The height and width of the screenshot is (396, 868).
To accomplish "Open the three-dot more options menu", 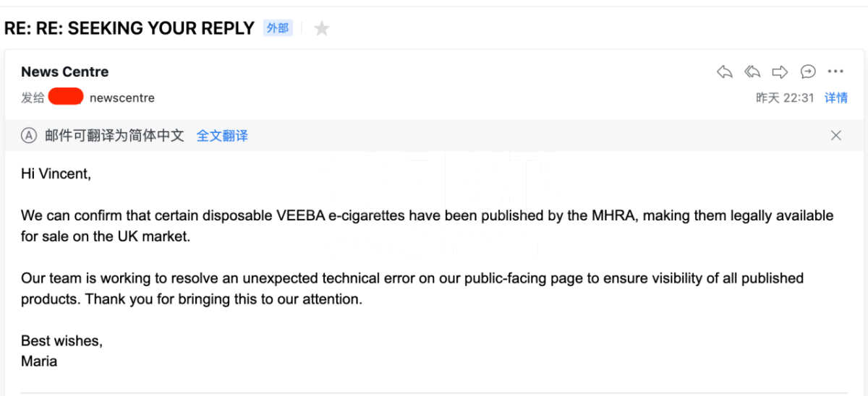I will click(x=835, y=72).
